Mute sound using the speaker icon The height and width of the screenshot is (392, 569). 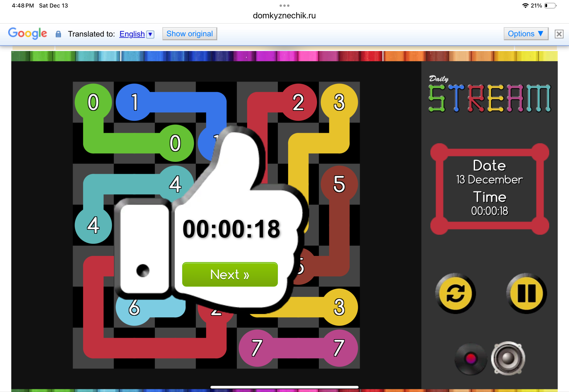click(x=508, y=358)
